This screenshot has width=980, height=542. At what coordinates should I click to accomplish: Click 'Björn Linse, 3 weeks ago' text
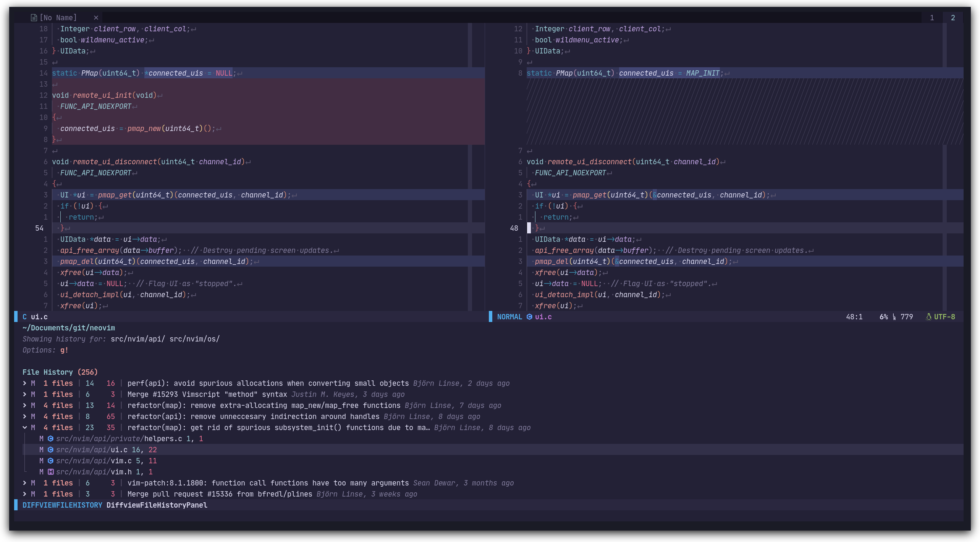pyautogui.click(x=367, y=494)
